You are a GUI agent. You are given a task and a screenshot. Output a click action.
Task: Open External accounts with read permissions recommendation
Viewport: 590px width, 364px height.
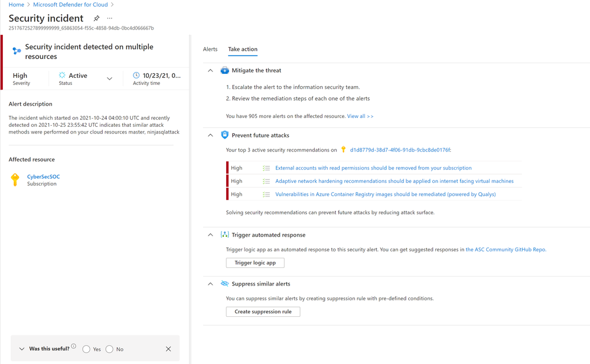373,168
